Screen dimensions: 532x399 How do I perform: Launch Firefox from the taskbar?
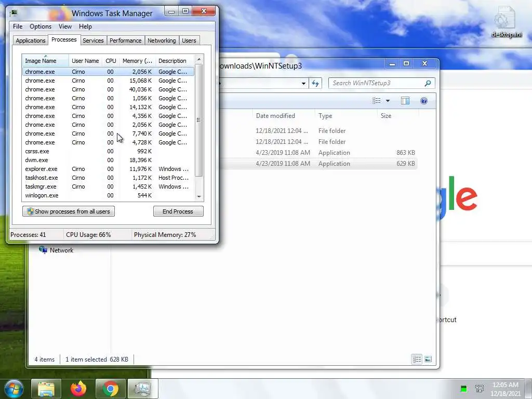[78, 389]
